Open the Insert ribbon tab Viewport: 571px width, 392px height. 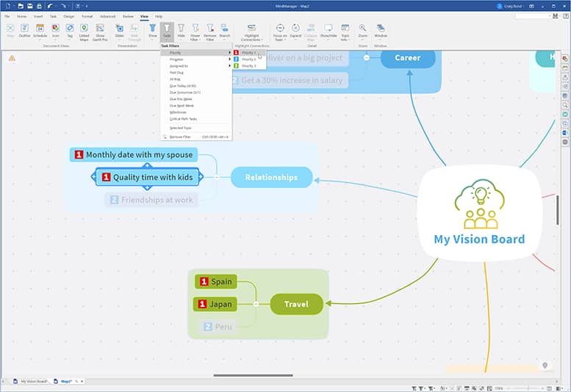38,16
